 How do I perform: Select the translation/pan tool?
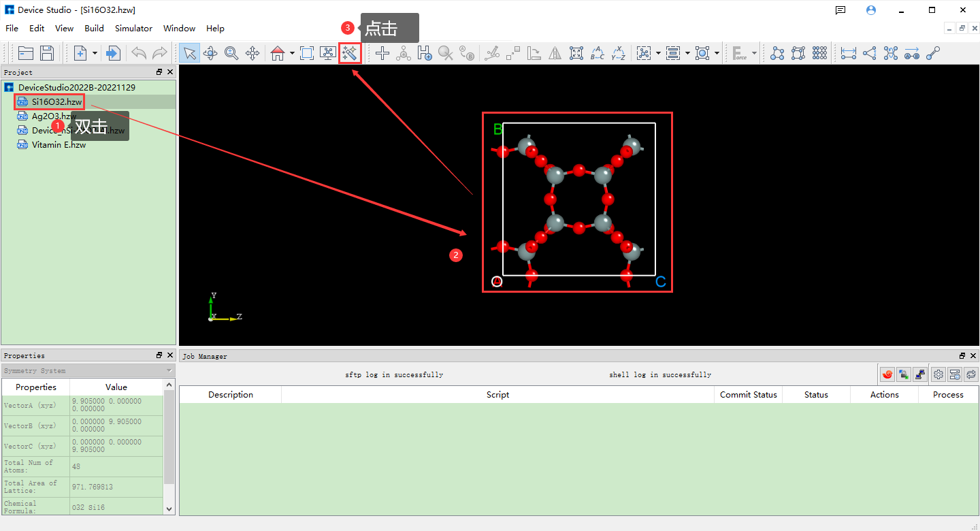click(252, 52)
